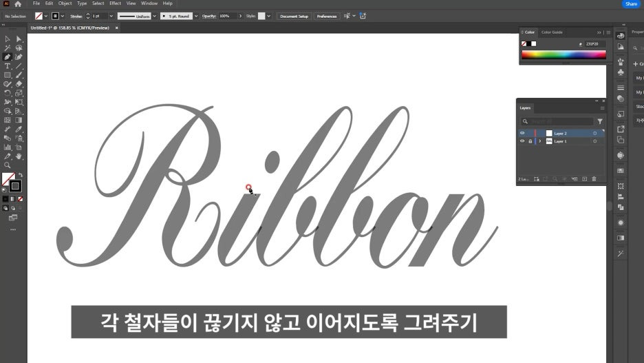The image size is (644, 363).
Task: Set Gradient mode under fill and stroke
Action: coord(13,199)
